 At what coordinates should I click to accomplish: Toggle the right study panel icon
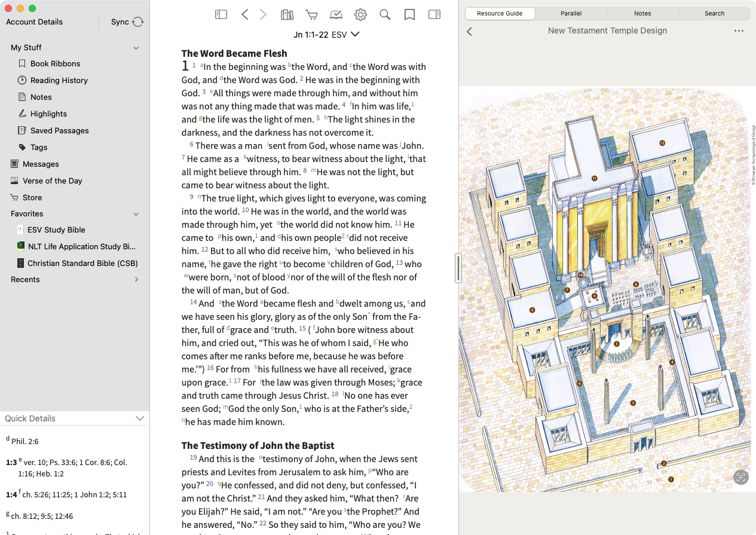click(x=434, y=14)
